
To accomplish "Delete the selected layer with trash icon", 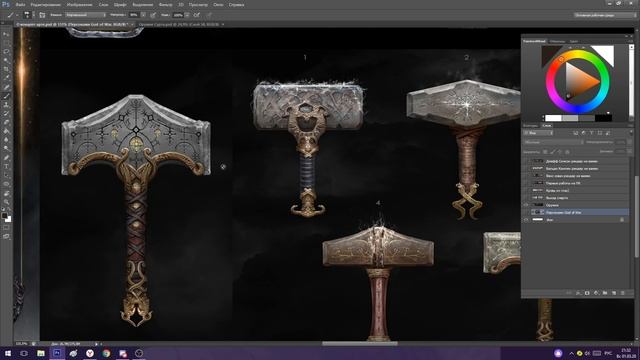I will [x=623, y=293].
